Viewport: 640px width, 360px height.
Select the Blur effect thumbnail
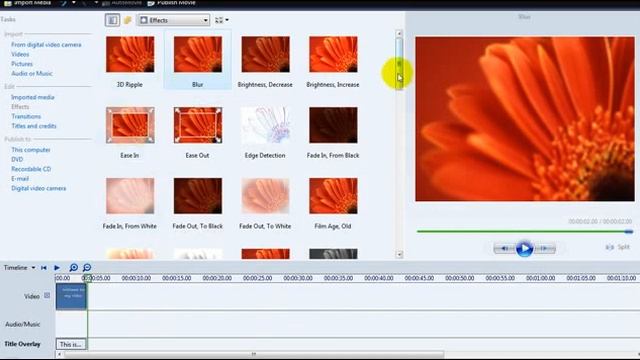click(x=198, y=54)
